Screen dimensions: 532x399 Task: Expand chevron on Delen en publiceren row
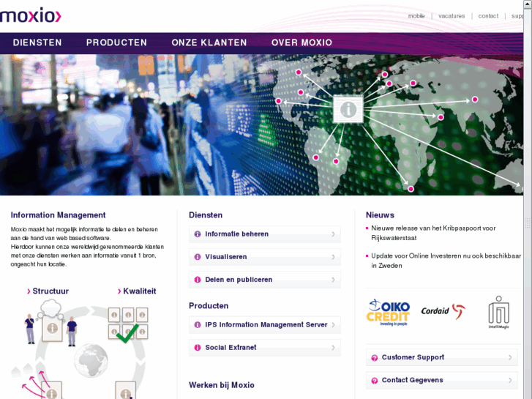[x=333, y=280]
